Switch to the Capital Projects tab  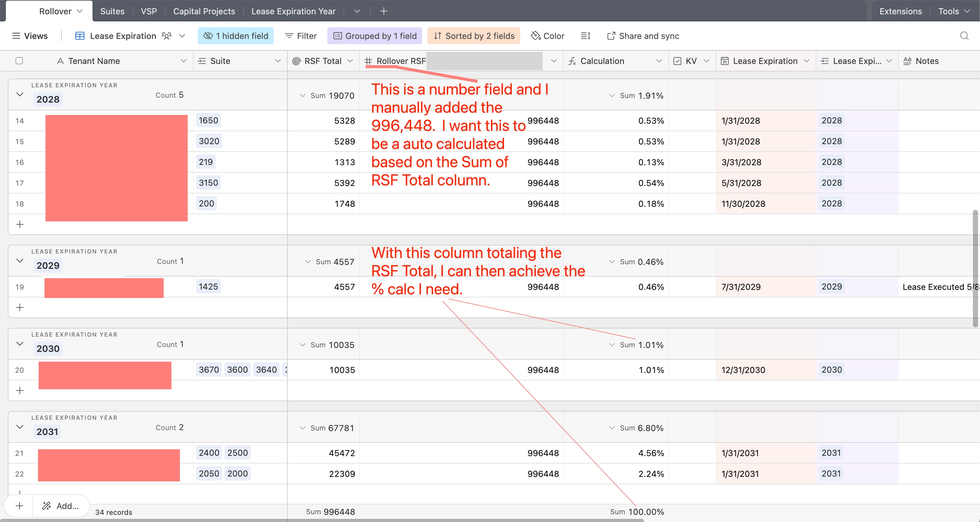[204, 11]
